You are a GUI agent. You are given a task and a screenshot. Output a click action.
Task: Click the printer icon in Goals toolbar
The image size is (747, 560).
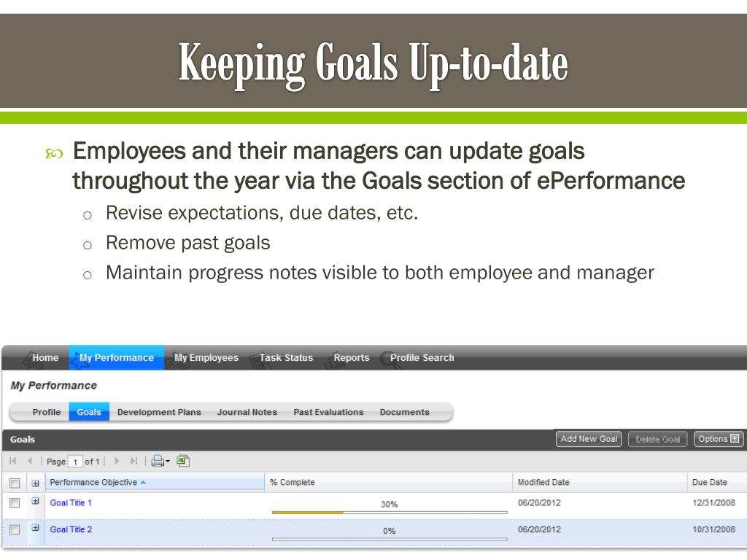click(158, 461)
